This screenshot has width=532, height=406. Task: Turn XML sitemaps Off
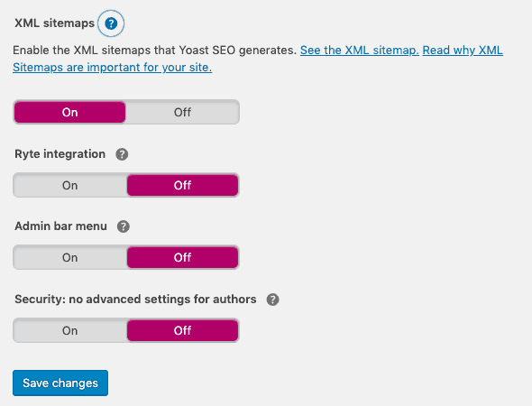(182, 112)
